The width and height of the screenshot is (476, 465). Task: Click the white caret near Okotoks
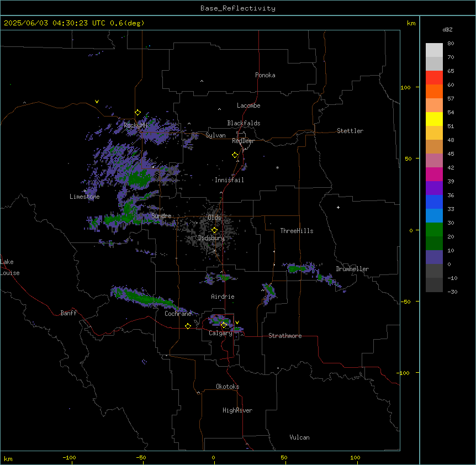pos(199,393)
